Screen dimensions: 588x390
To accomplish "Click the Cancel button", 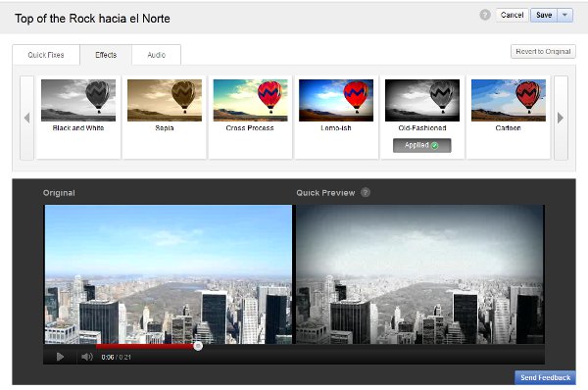I will click(x=512, y=16).
